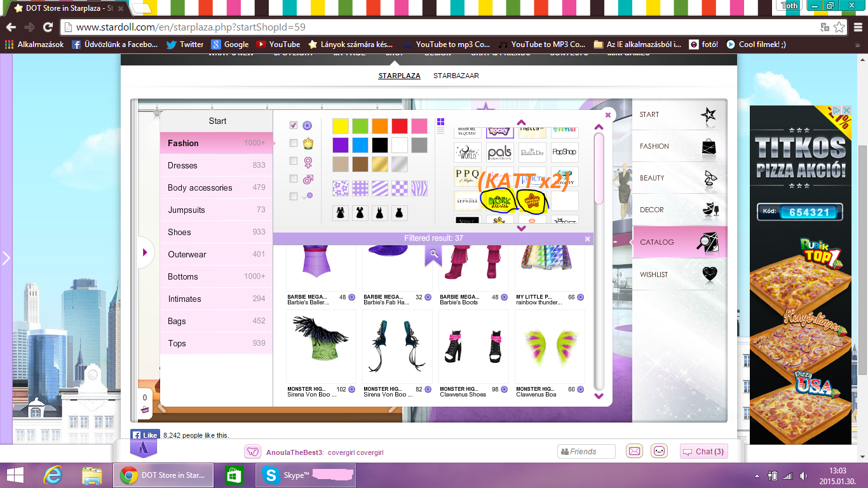Screen dimensions: 868x488
Task: Reload the page in Chrome
Action: click(48, 27)
